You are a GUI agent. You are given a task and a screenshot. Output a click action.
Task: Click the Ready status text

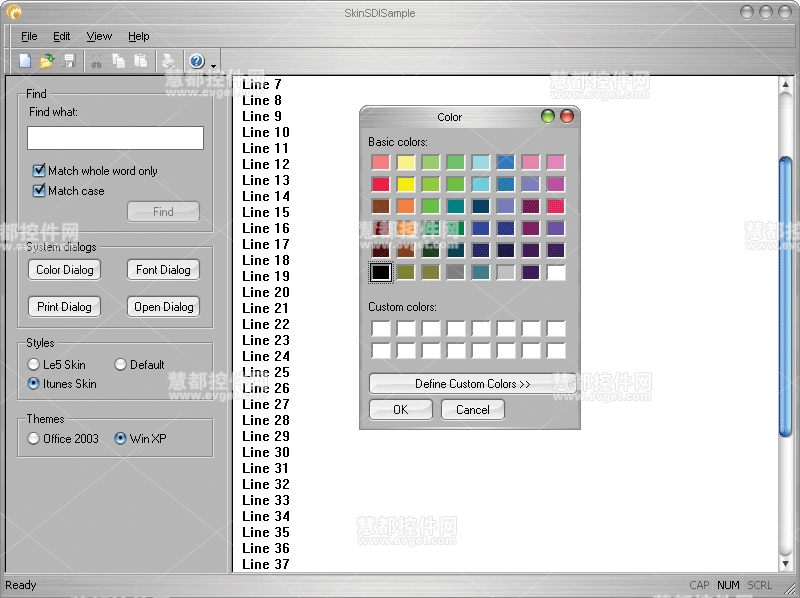click(21, 585)
